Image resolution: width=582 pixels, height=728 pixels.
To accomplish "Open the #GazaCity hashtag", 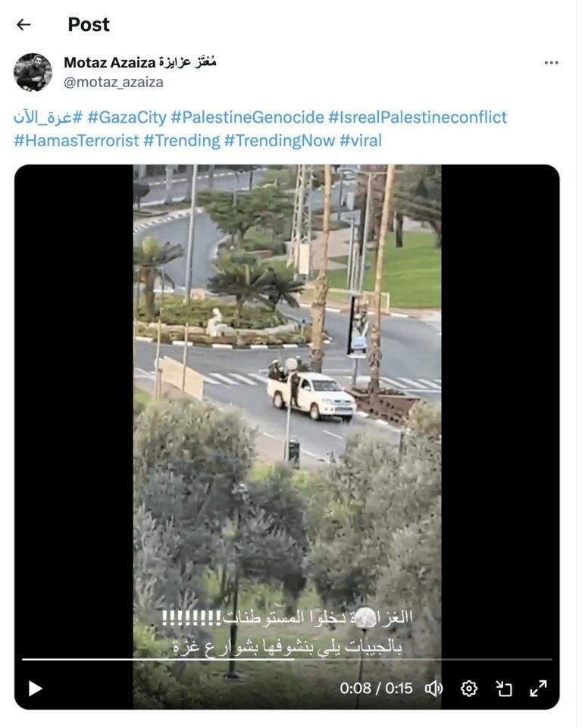I will 127,117.
